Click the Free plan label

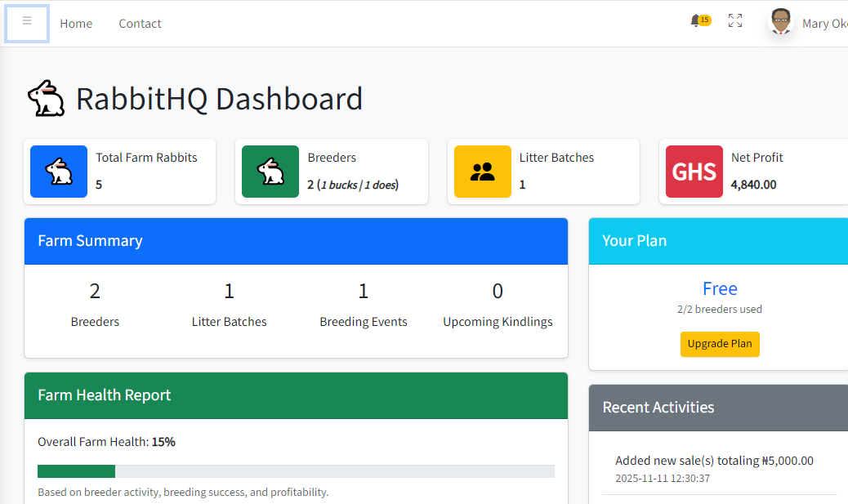tap(719, 288)
